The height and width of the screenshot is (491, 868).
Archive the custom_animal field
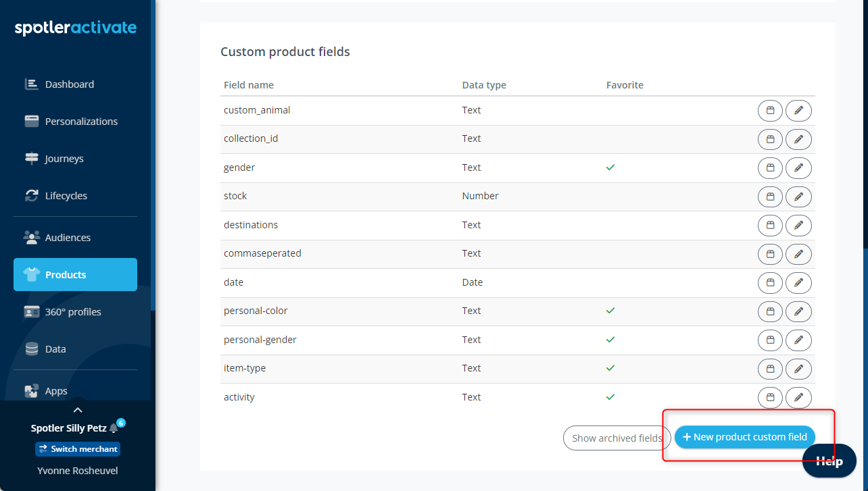(x=770, y=111)
